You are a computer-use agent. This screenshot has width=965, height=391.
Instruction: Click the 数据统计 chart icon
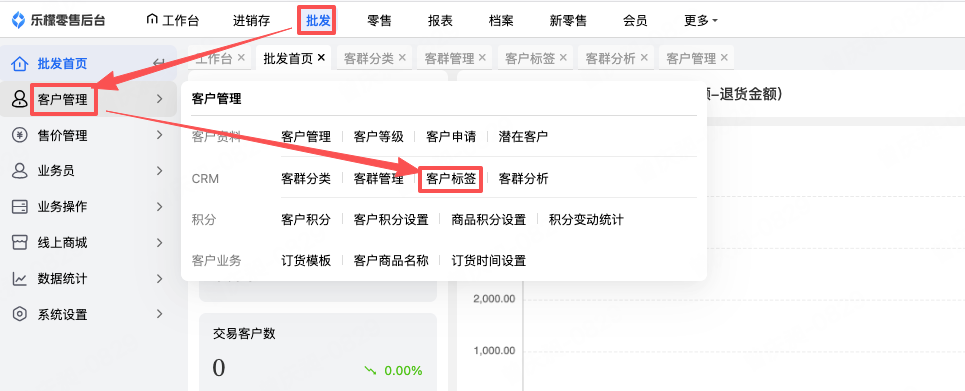tap(20, 279)
